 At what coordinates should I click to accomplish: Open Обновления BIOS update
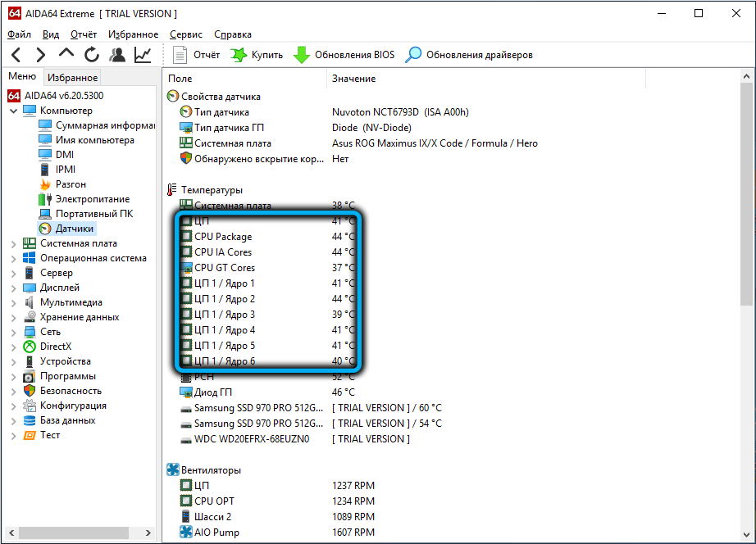344,55
